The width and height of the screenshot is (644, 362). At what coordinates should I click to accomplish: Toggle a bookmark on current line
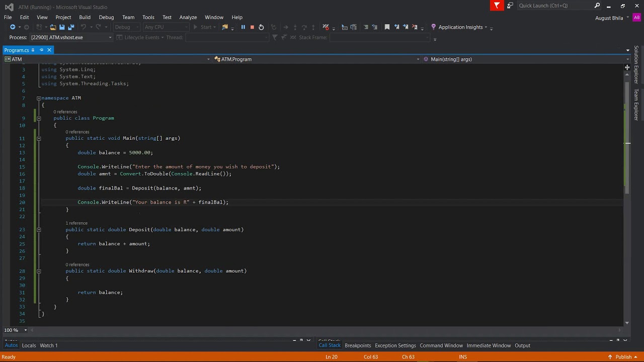(387, 27)
